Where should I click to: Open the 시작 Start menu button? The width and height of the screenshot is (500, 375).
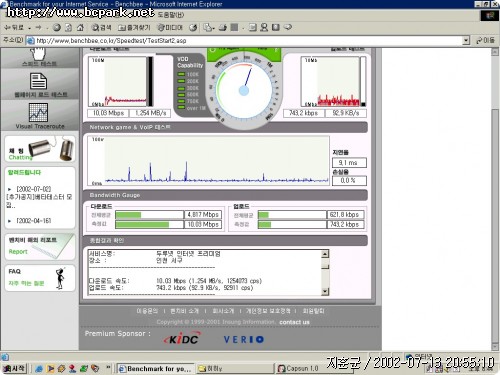[x=14, y=369]
